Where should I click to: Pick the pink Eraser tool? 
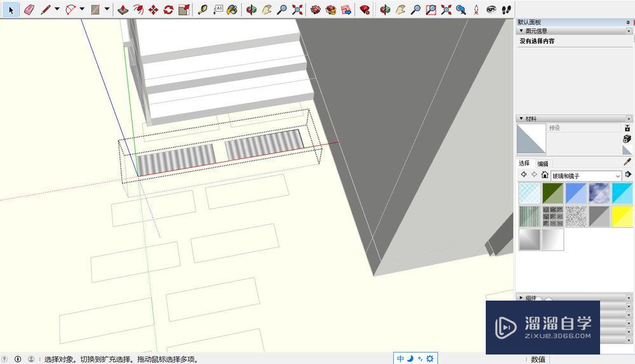[29, 10]
